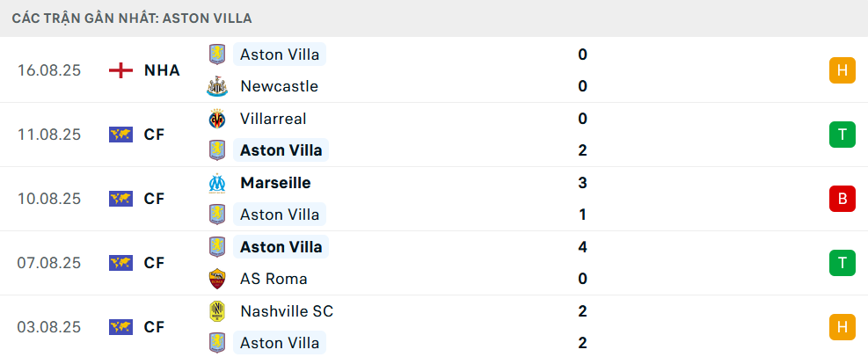Click the England flag icon next to NHA
This screenshot has width=868, height=357.
tap(120, 70)
